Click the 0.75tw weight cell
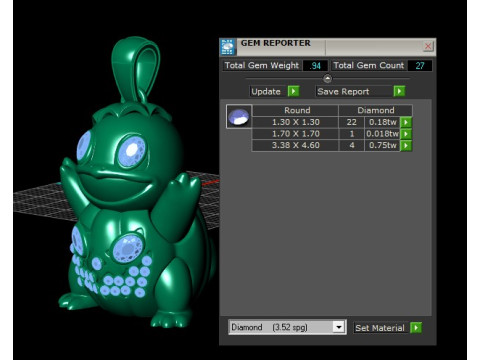The height and width of the screenshot is (360, 480). tap(382, 146)
